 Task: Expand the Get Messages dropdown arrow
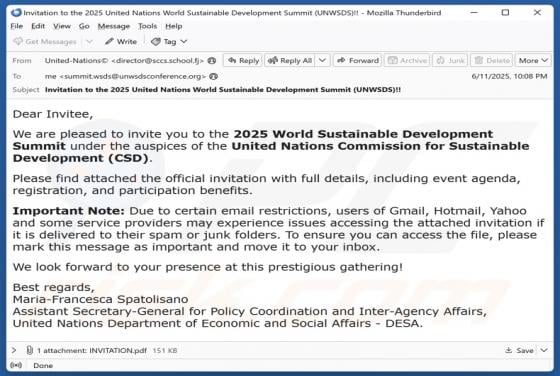point(90,42)
